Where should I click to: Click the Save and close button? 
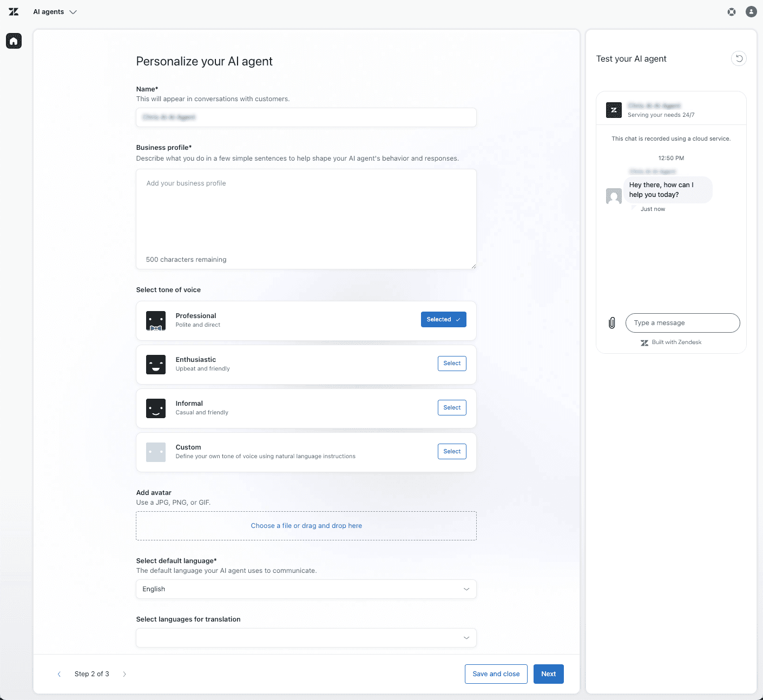coord(496,674)
